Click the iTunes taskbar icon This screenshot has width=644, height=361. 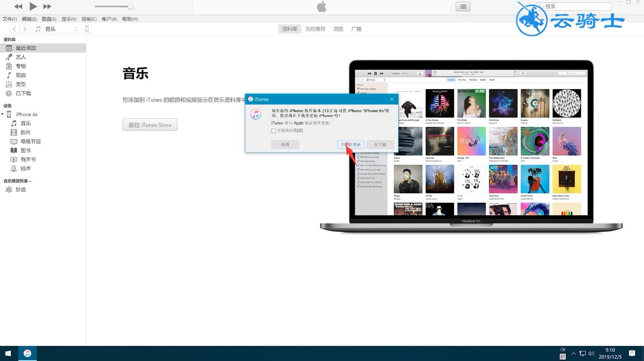coord(27,354)
